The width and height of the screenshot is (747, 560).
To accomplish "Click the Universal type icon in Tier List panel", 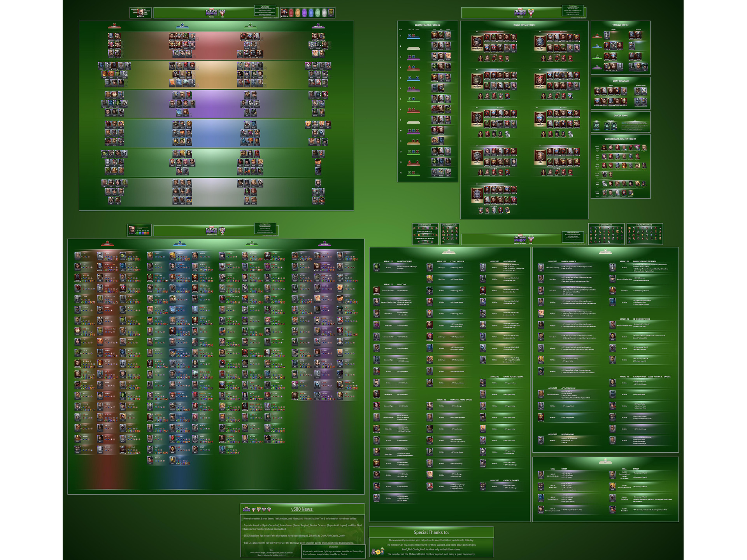I will 318,26.
